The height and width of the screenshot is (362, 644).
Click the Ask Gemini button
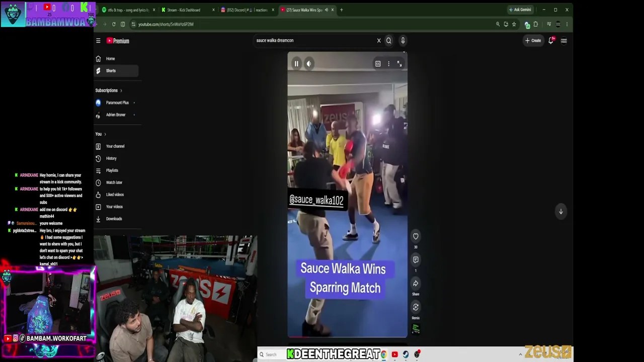click(x=520, y=10)
